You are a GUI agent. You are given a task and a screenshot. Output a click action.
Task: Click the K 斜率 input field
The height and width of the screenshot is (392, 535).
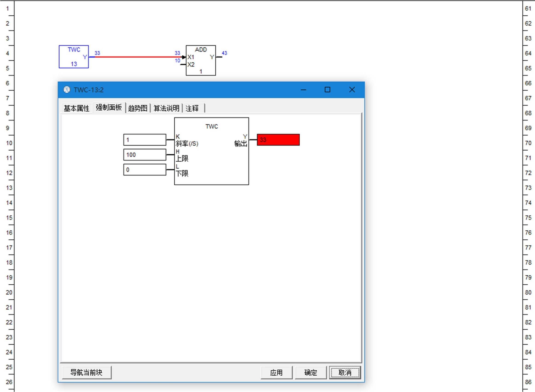click(145, 140)
